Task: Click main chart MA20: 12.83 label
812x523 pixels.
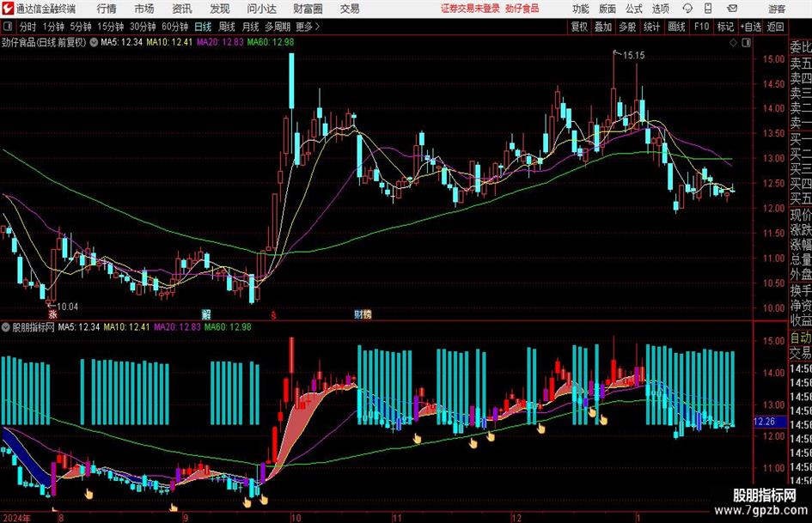Action: 220,42
